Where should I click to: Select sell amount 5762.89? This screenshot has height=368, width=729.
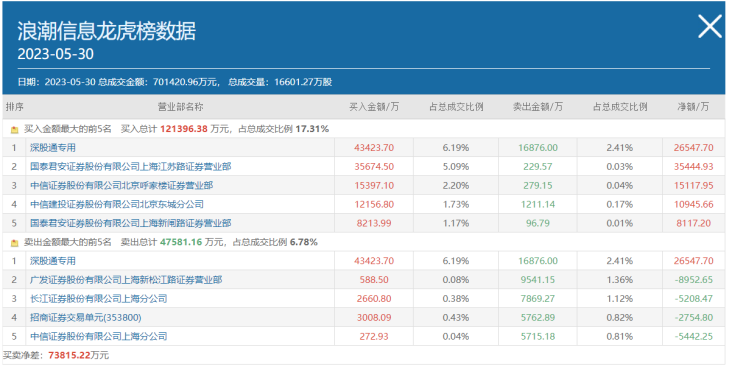(x=538, y=318)
